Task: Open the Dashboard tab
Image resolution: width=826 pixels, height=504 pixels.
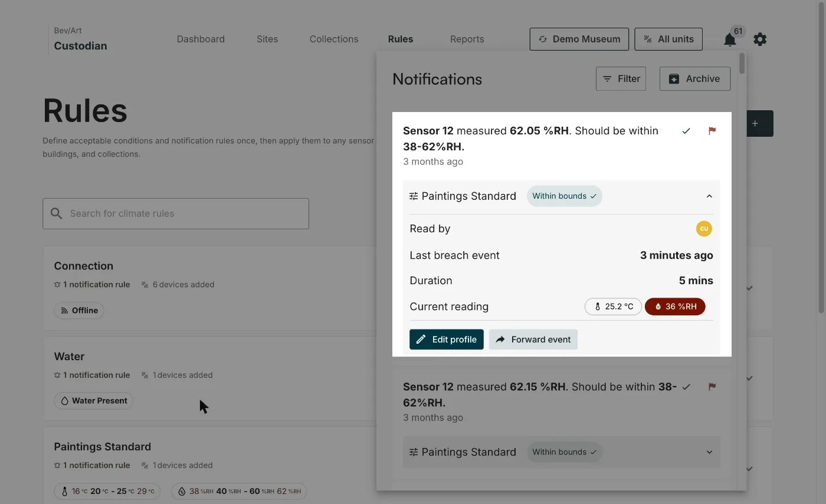Action: point(201,39)
